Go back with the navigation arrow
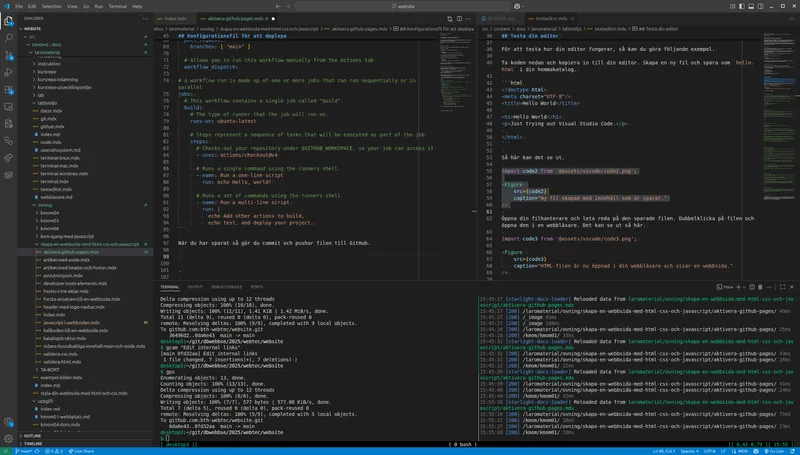Image resolution: width=800 pixels, height=455 pixels. pos(278,6)
